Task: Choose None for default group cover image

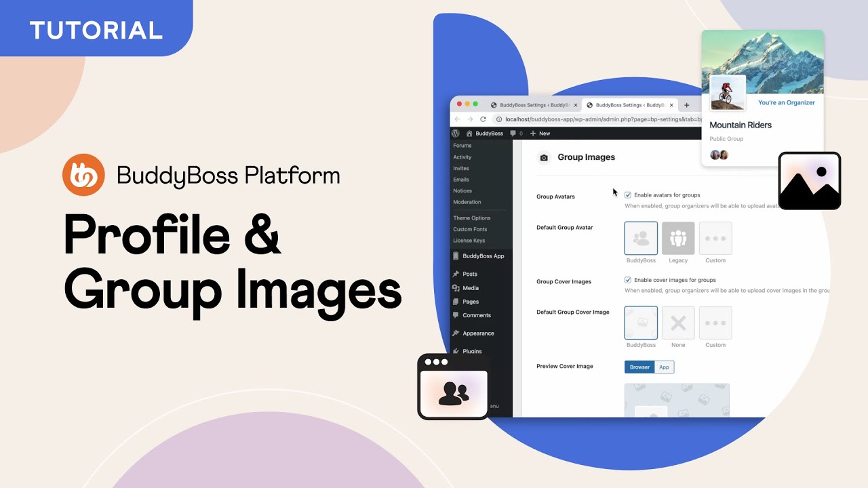Action: pyautogui.click(x=678, y=323)
